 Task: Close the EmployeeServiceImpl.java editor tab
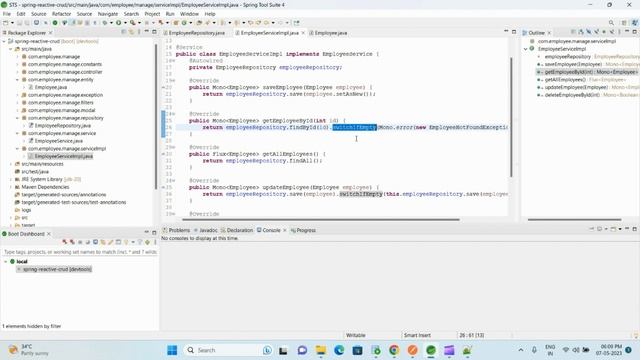click(303, 33)
